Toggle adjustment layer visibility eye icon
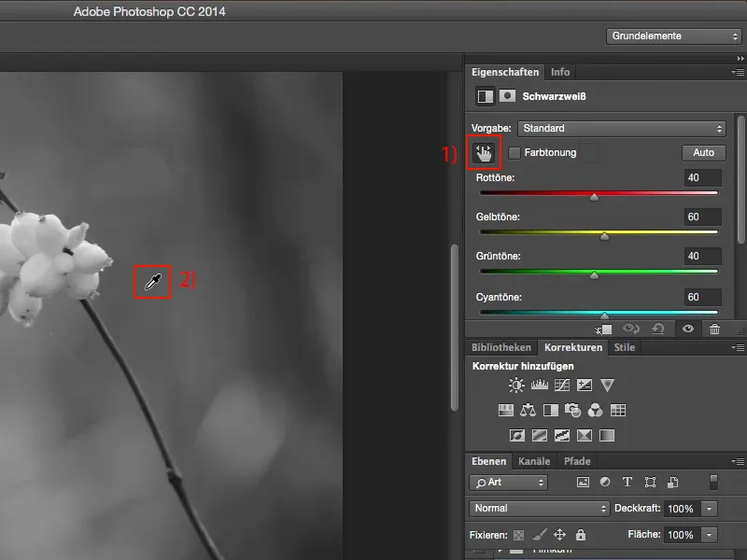747x560 pixels. 687,329
